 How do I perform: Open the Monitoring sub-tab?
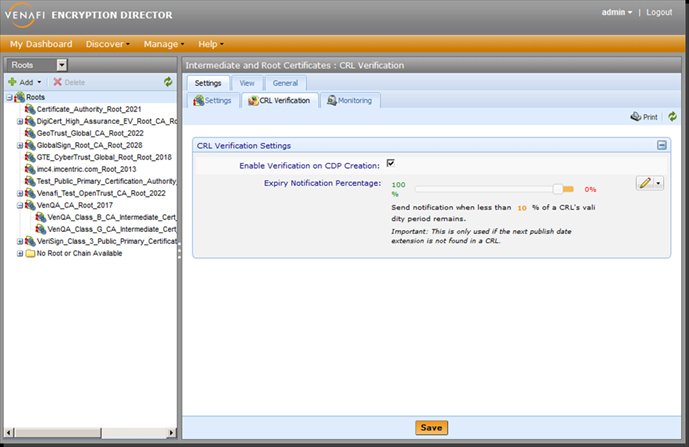tap(350, 100)
